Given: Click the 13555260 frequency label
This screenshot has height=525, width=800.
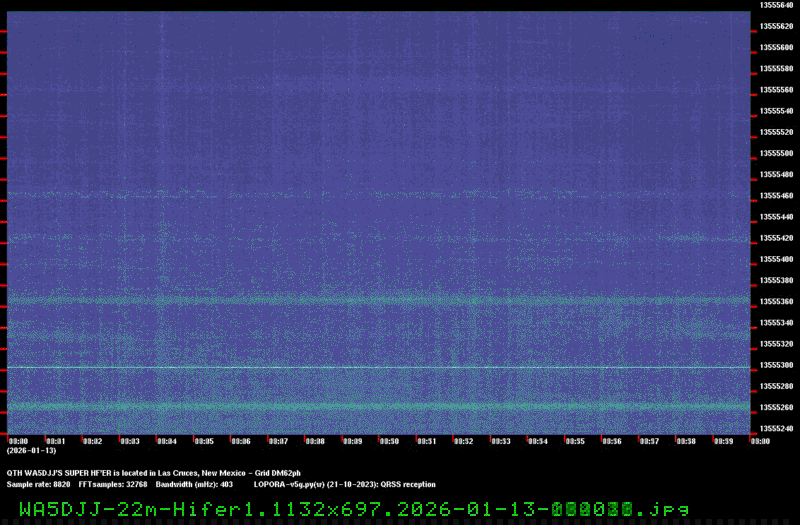Looking at the screenshot, I should [776, 407].
